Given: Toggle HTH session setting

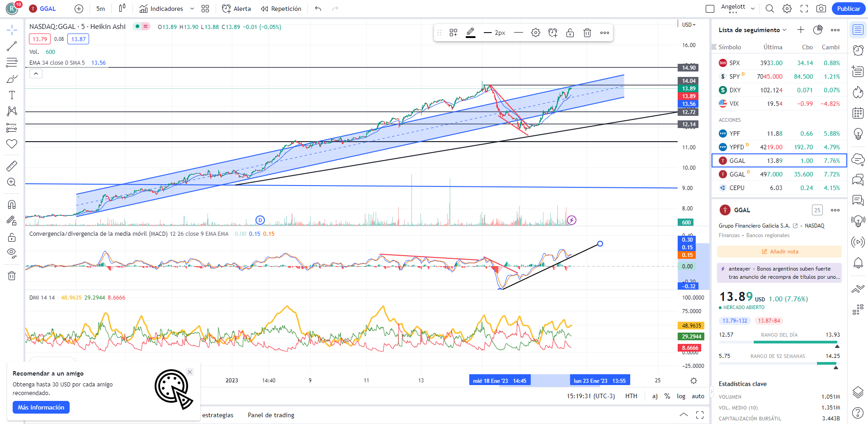Looking at the screenshot, I should tap(631, 396).
